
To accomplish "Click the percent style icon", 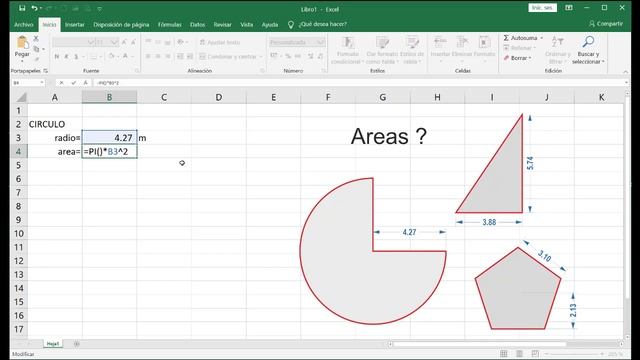I will coord(288,56).
